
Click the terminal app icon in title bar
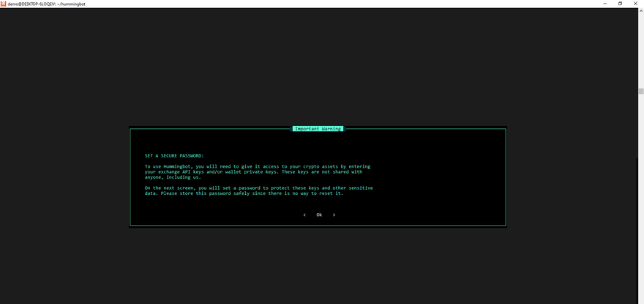click(x=4, y=4)
